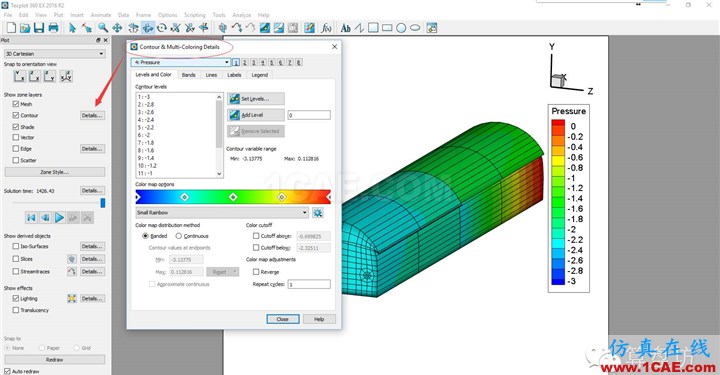Uncheck the Mesh zone layer
This screenshot has height=375, width=720.
16,104
